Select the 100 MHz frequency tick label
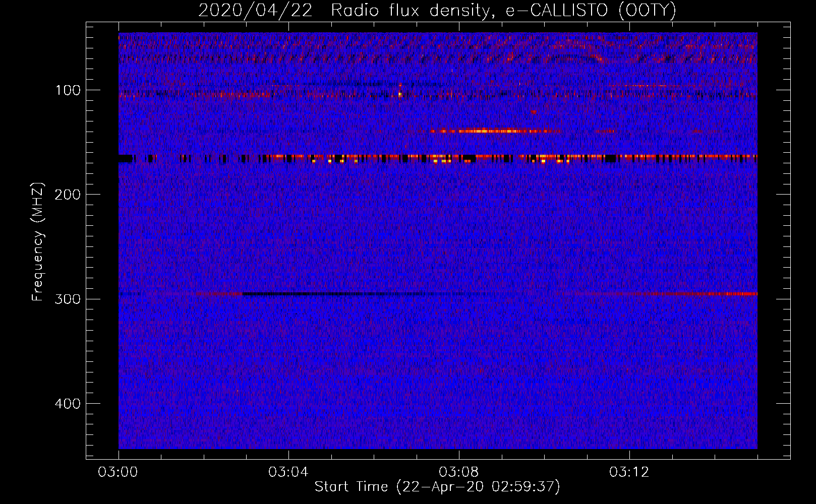The height and width of the screenshot is (504, 816). (68, 90)
